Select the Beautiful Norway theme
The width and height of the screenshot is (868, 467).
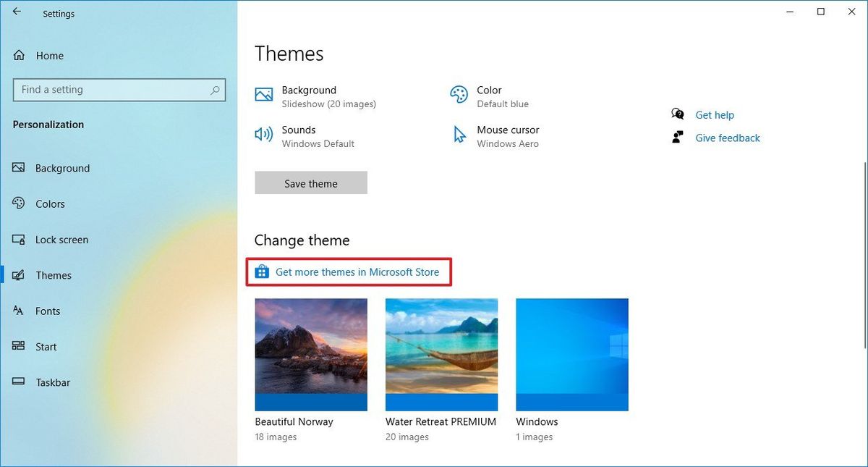click(x=310, y=354)
